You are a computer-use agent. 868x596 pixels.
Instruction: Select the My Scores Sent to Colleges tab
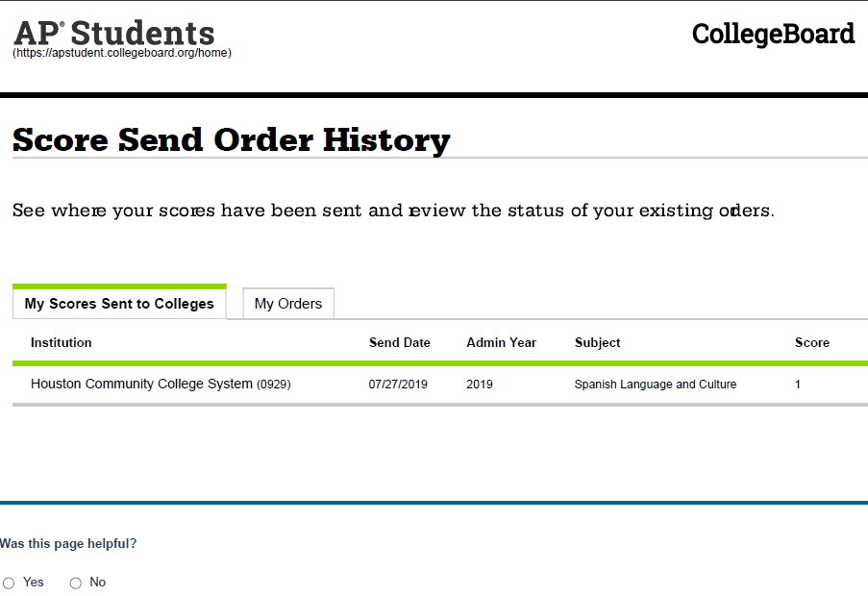119,303
